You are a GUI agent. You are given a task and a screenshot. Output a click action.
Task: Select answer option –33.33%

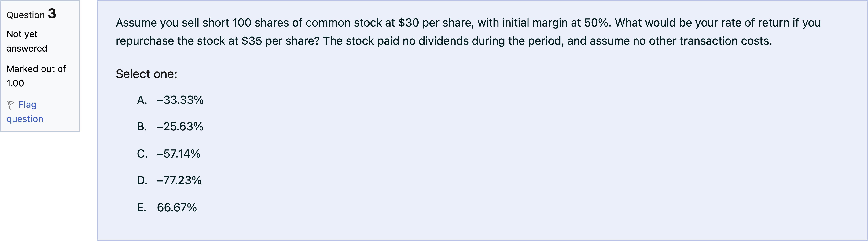(x=180, y=100)
